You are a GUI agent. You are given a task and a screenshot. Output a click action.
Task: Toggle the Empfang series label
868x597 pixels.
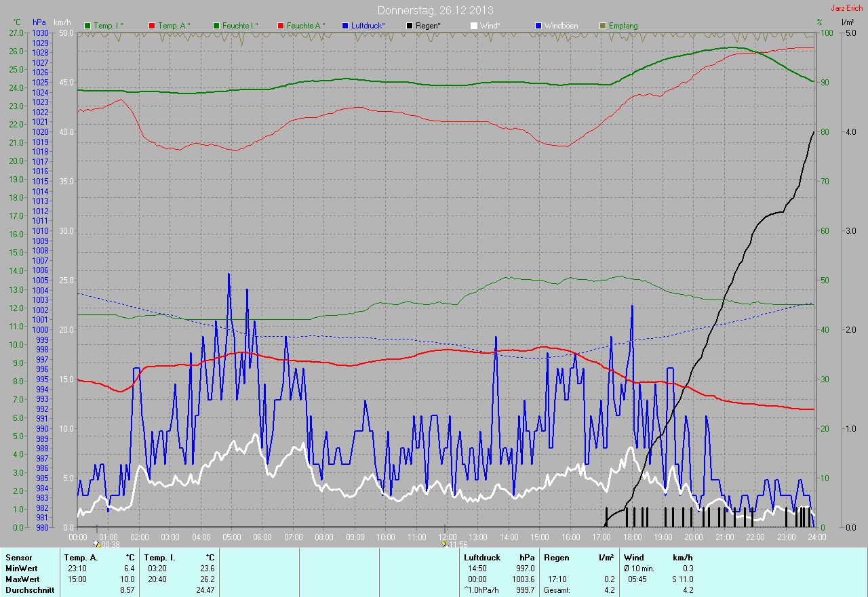point(623,26)
